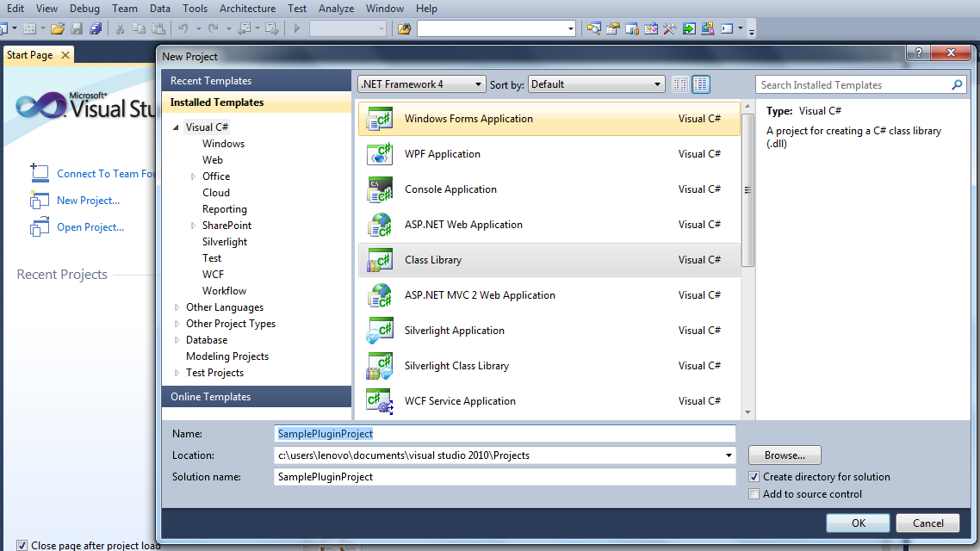Screen dimensions: 980x551
Task: Expand the SharePoint tree node
Action: pos(193,226)
